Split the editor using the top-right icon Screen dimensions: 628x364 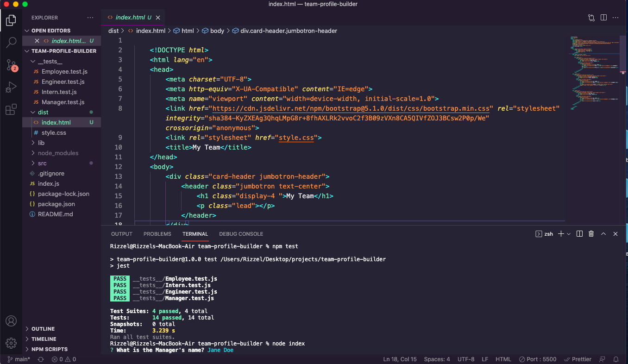click(603, 17)
